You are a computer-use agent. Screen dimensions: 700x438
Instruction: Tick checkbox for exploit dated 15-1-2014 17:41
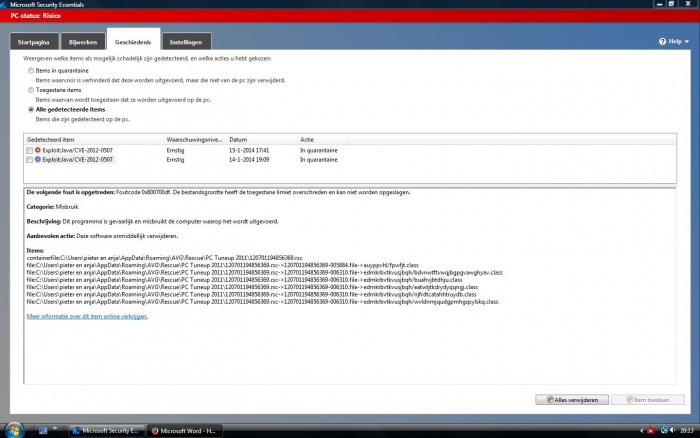tap(29, 150)
